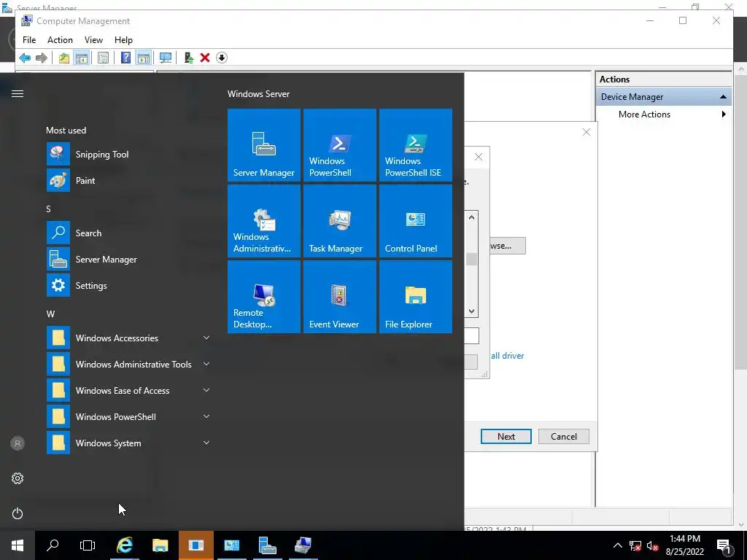The image size is (747, 560).
Task: Click the dialog list scroll down arrow
Action: click(472, 311)
